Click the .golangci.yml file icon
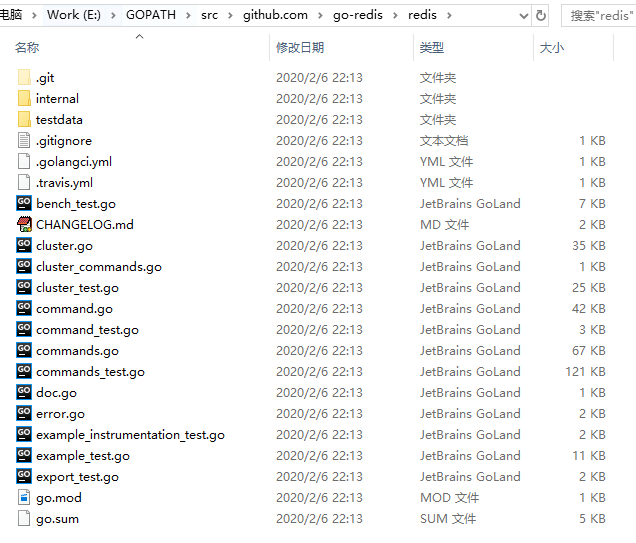The width and height of the screenshot is (636, 543). (24, 161)
